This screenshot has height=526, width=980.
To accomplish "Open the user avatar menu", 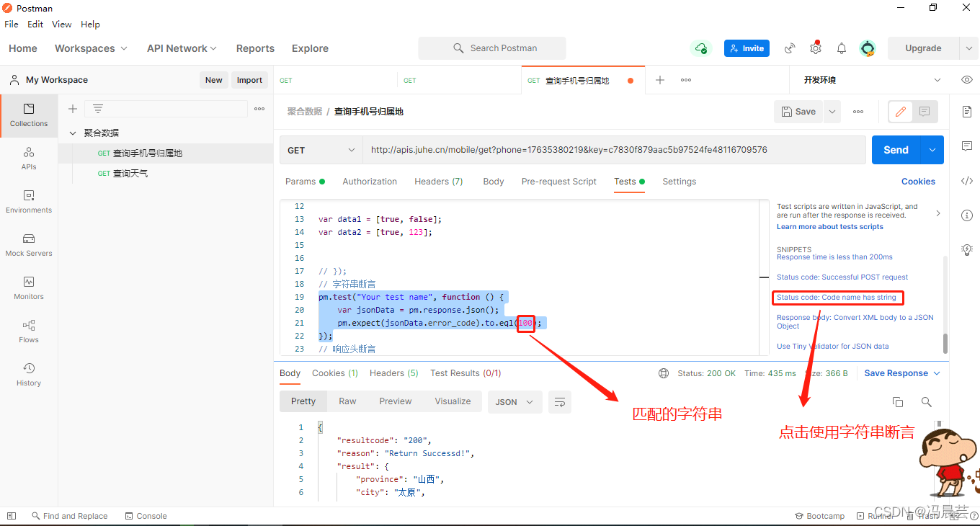I will pyautogui.click(x=868, y=48).
